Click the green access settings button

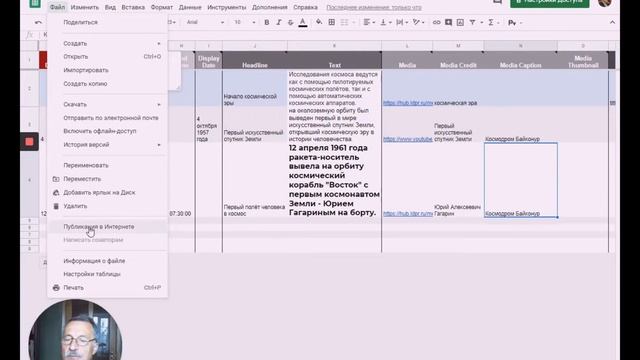pyautogui.click(x=549, y=2)
